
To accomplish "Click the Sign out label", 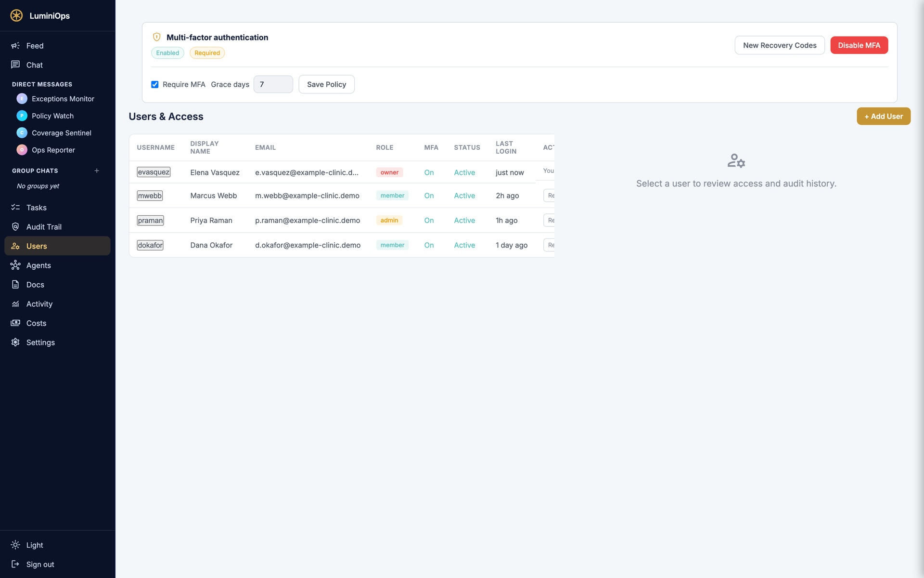I will [x=40, y=565].
